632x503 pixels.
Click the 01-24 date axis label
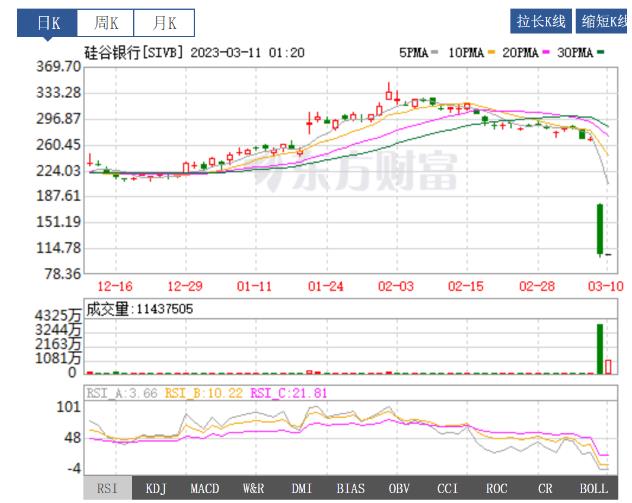[326, 286]
